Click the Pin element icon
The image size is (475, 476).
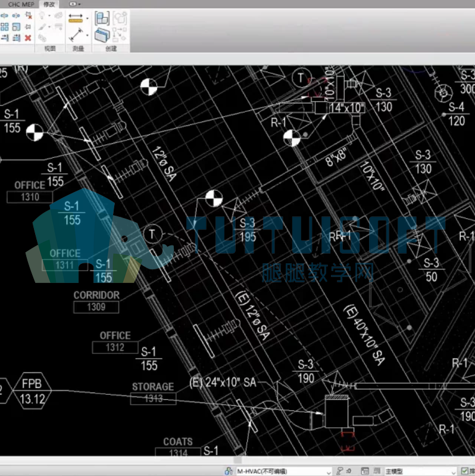coord(28,27)
